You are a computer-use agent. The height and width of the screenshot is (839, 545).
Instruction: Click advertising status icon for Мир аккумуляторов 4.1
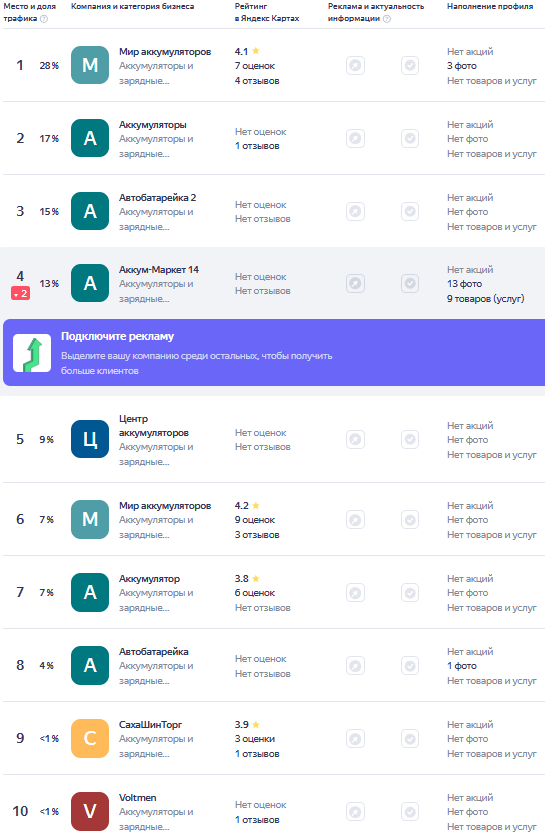355,66
